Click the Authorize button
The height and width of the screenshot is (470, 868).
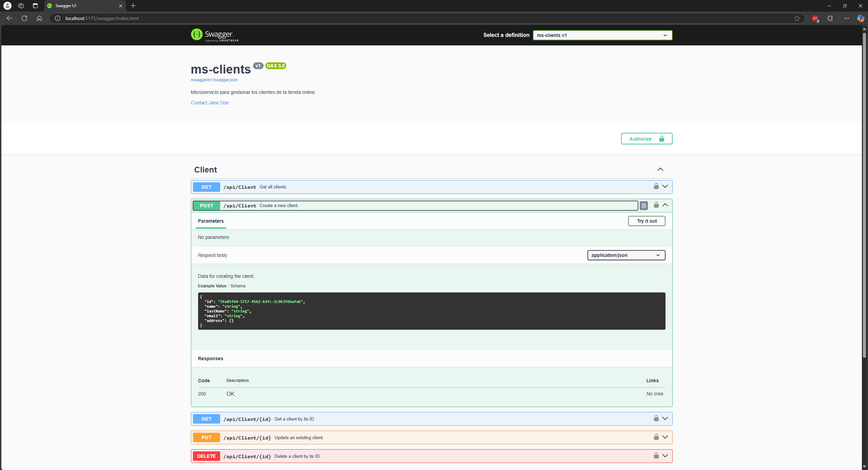tap(647, 139)
